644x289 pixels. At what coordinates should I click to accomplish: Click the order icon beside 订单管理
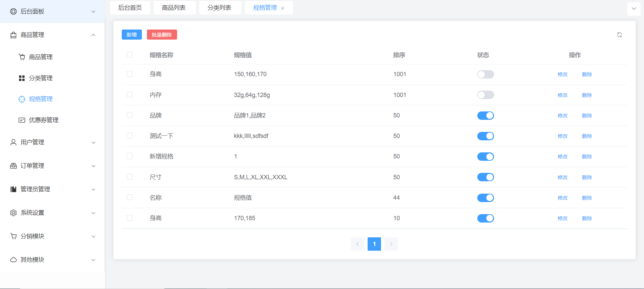(x=13, y=166)
